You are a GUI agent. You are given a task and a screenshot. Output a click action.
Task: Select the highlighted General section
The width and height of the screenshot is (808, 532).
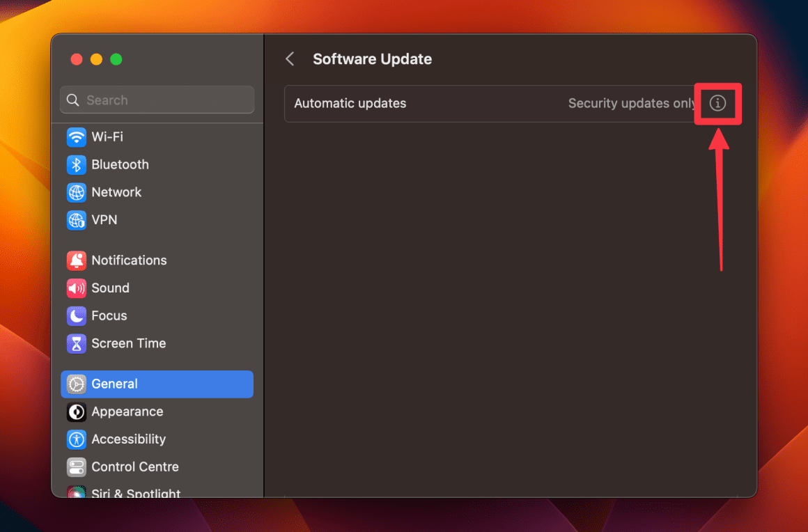(x=157, y=384)
